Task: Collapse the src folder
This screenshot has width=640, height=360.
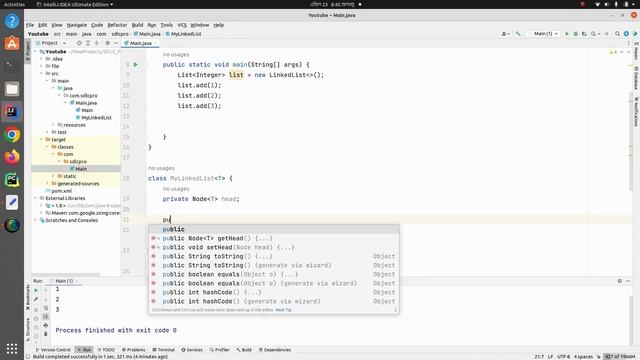Action: 41,73
